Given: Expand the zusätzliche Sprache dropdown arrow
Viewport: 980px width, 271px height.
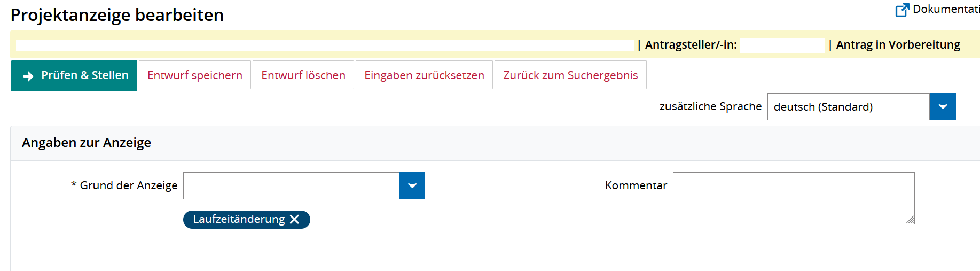Looking at the screenshot, I should [943, 107].
